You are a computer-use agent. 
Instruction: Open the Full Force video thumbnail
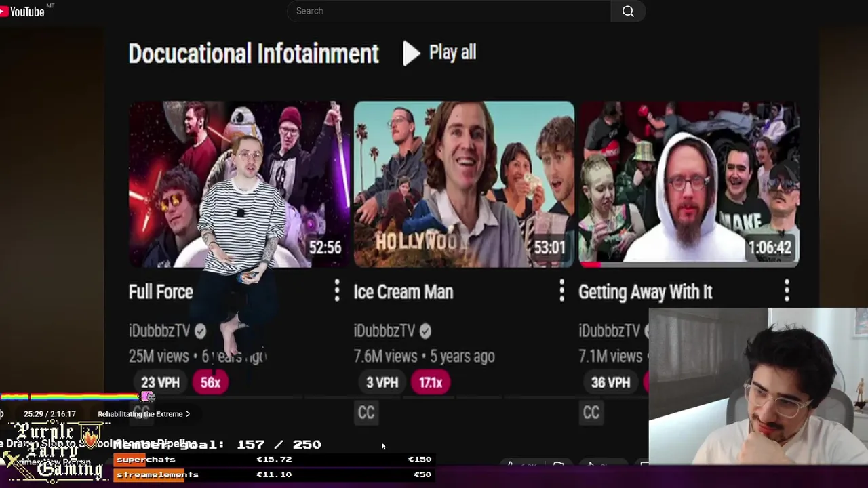pyautogui.click(x=239, y=184)
